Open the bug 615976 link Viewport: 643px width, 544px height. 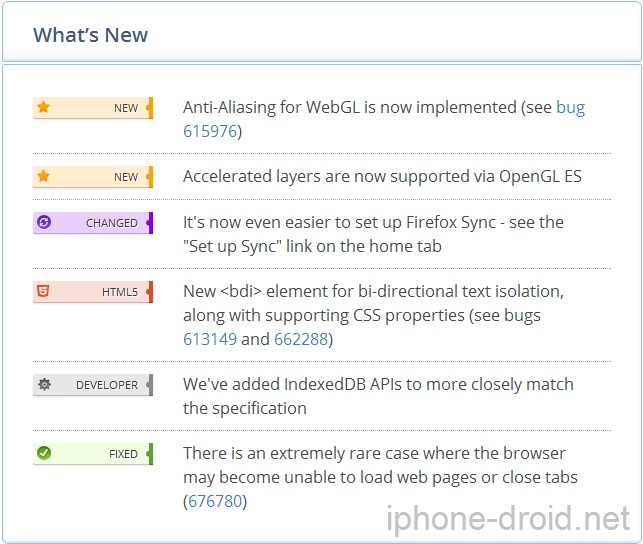coord(384,119)
